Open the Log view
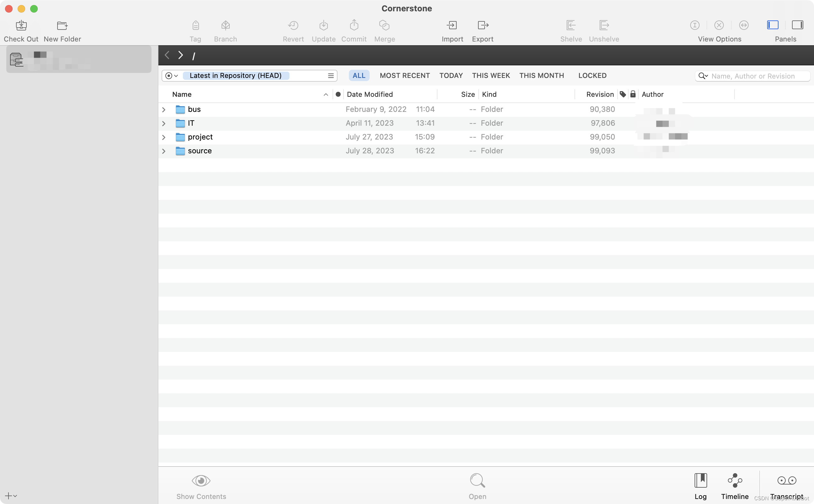Viewport: 814px width, 504px height. coord(701,486)
